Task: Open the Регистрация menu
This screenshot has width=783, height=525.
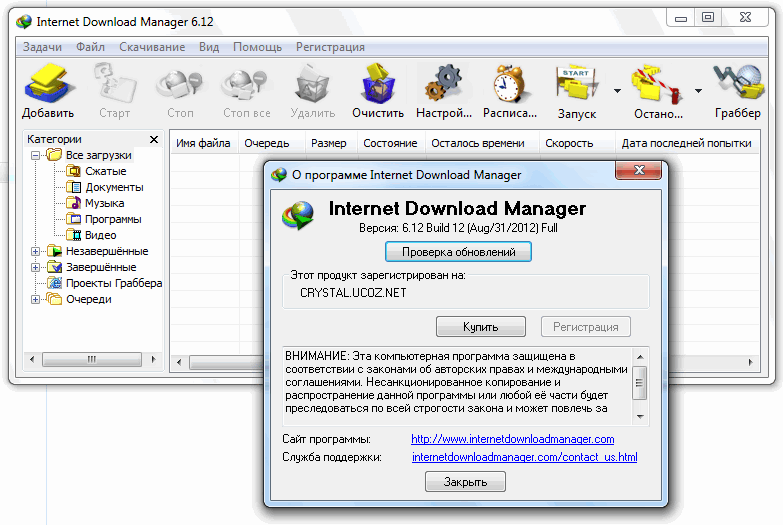Action: coord(330,47)
